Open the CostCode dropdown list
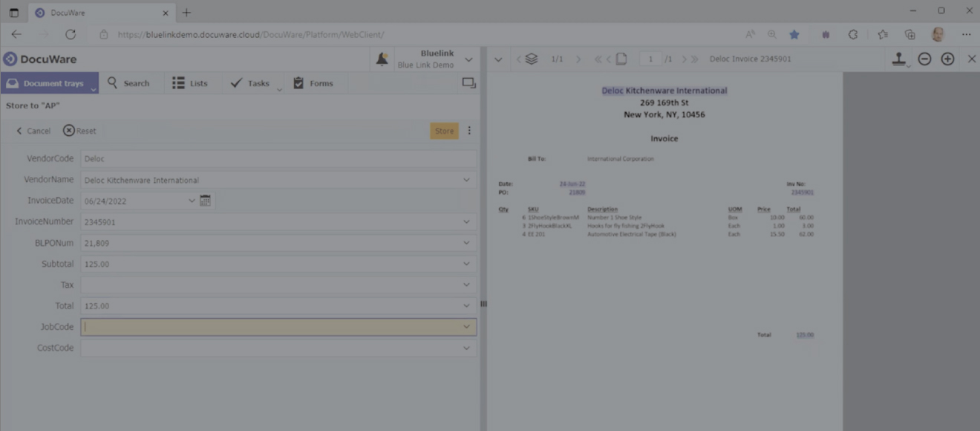The height and width of the screenshot is (431, 980). (466, 348)
